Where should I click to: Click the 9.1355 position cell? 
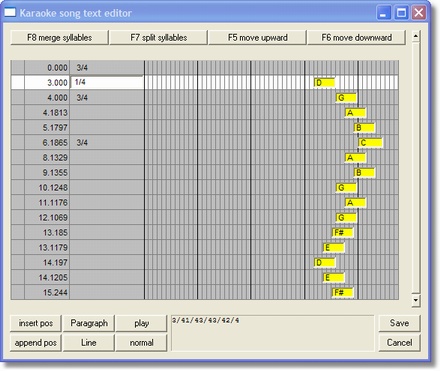pyautogui.click(x=47, y=173)
